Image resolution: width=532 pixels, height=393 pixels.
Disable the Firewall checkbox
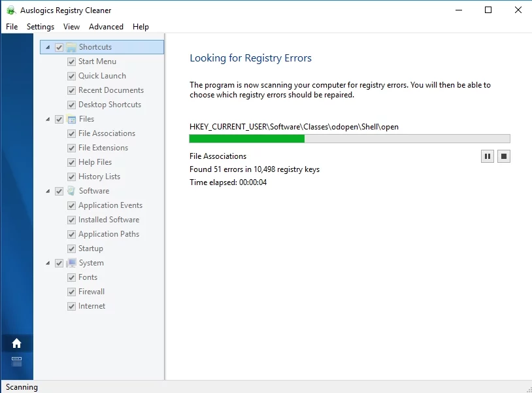tap(71, 292)
